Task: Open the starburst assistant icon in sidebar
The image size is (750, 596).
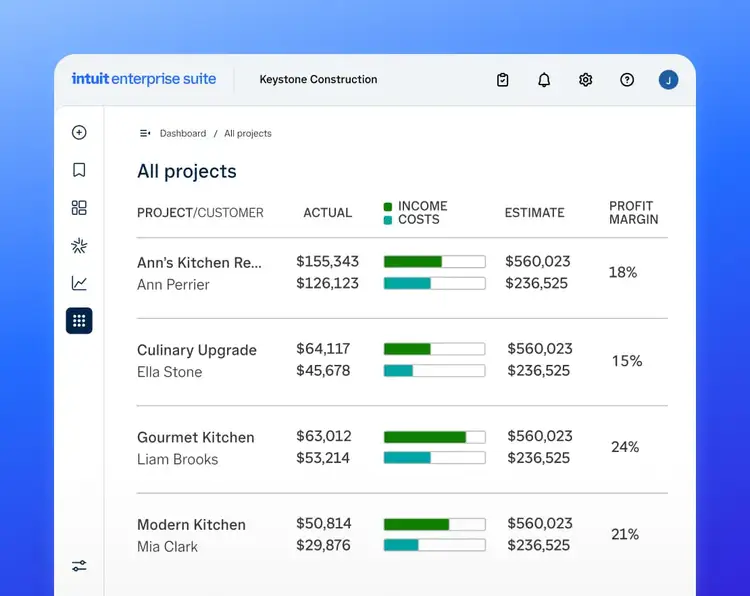Action: 79,245
